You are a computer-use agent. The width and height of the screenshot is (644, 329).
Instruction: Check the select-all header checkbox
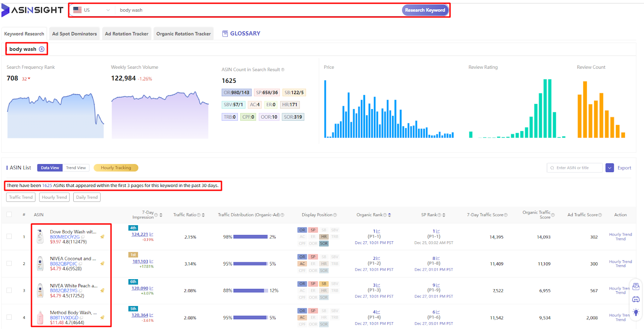9,214
